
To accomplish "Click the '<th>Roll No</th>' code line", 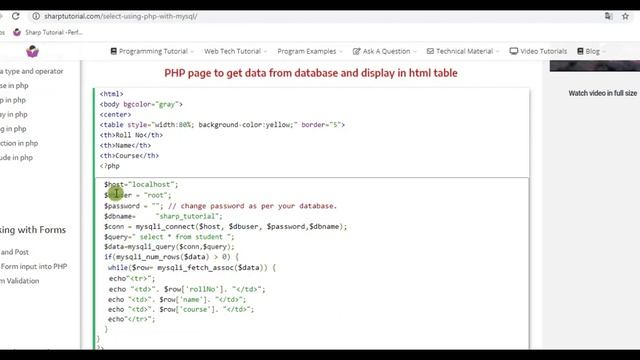I will tap(131, 135).
